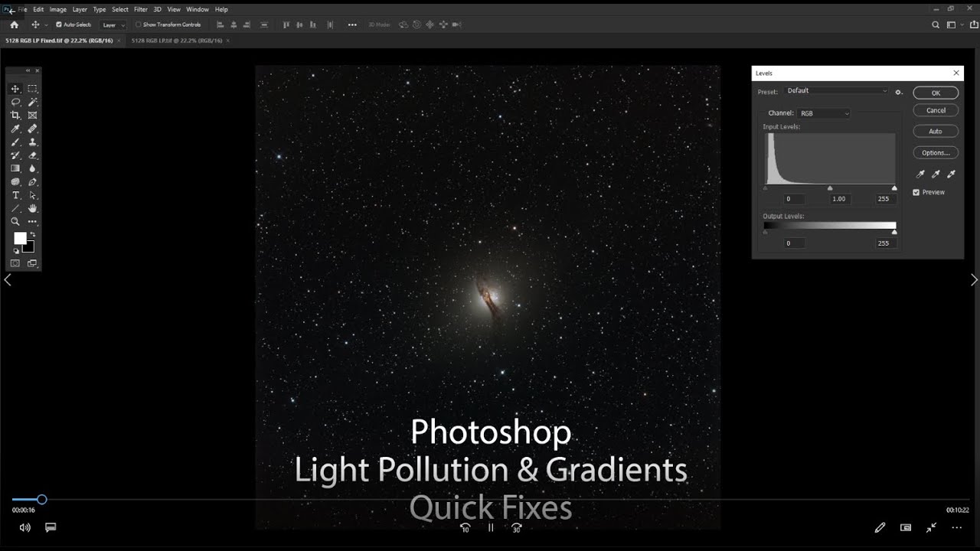The width and height of the screenshot is (980, 551).
Task: Open the File menu
Action: [22, 9]
